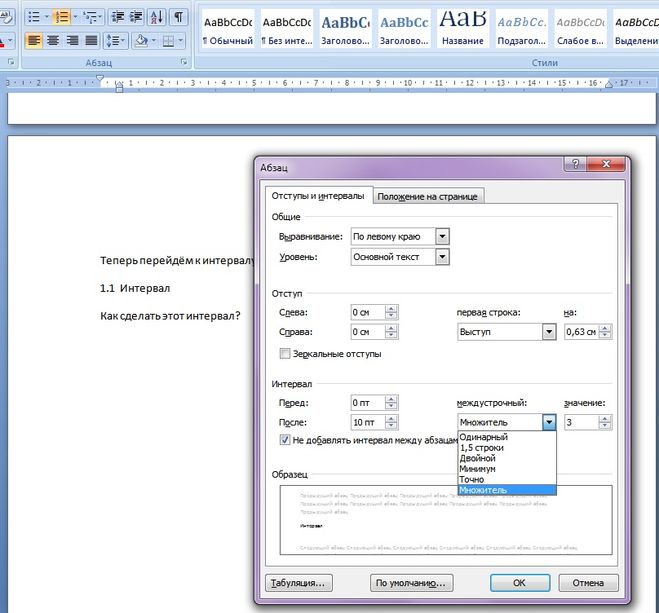The height and width of the screenshot is (613, 659).
Task: Click the numbered list icon
Action: pos(62,17)
